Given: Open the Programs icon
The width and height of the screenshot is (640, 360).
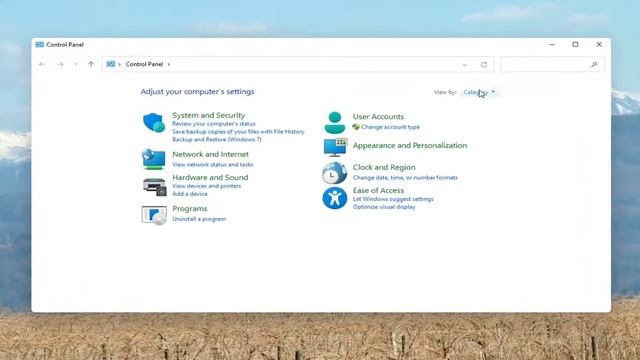Looking at the screenshot, I should pos(154,215).
